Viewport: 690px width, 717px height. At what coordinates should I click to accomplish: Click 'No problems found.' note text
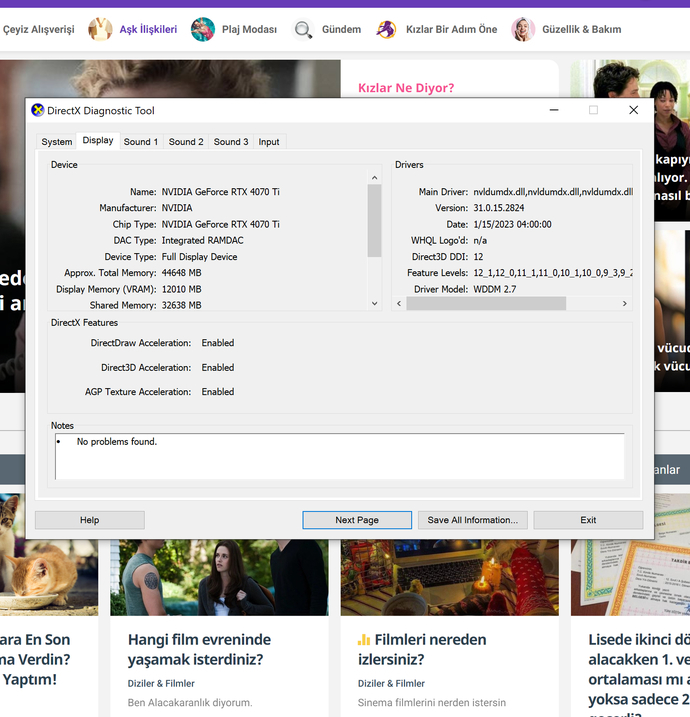[117, 441]
